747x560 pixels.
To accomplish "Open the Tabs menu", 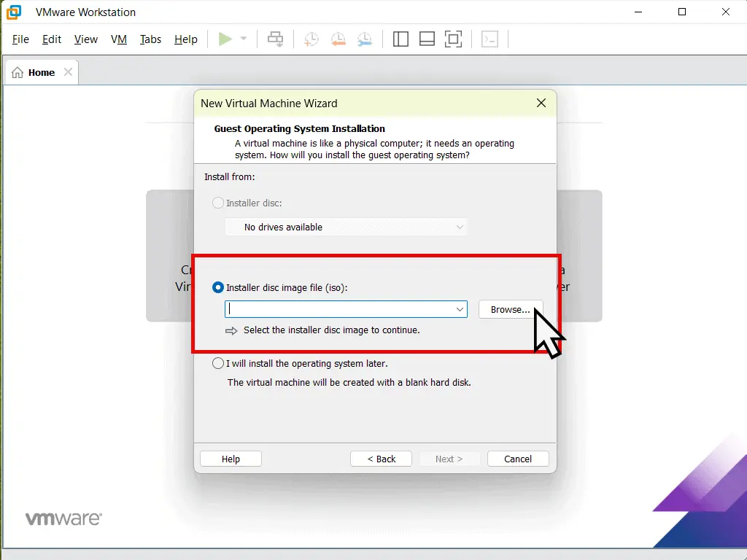I will click(x=150, y=39).
